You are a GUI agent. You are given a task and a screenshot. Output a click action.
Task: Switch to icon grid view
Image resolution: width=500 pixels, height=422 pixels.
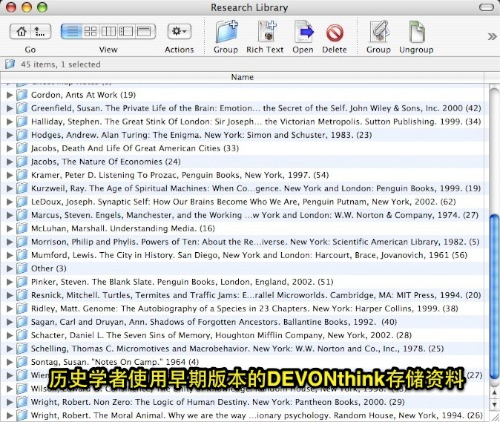[90, 31]
